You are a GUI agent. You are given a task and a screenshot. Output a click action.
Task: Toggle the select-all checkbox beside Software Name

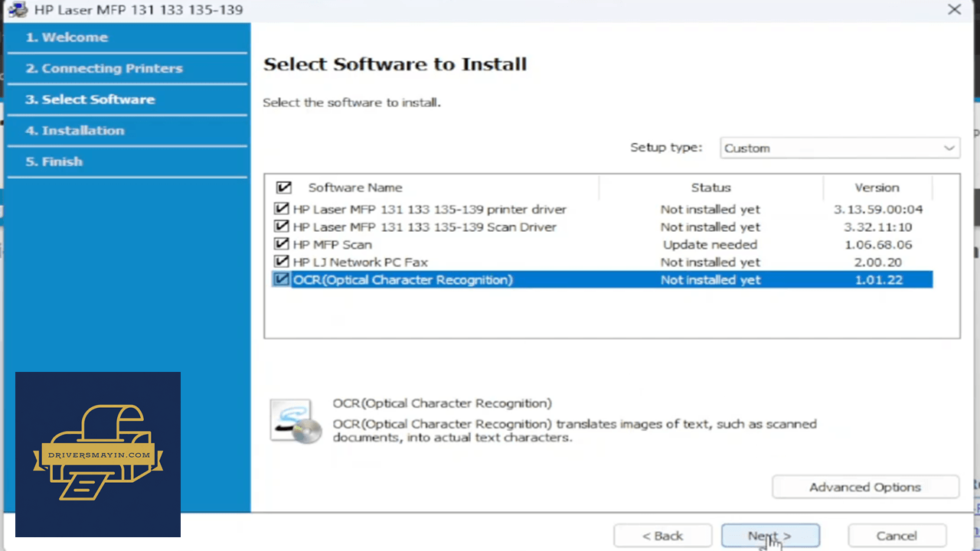(x=284, y=187)
